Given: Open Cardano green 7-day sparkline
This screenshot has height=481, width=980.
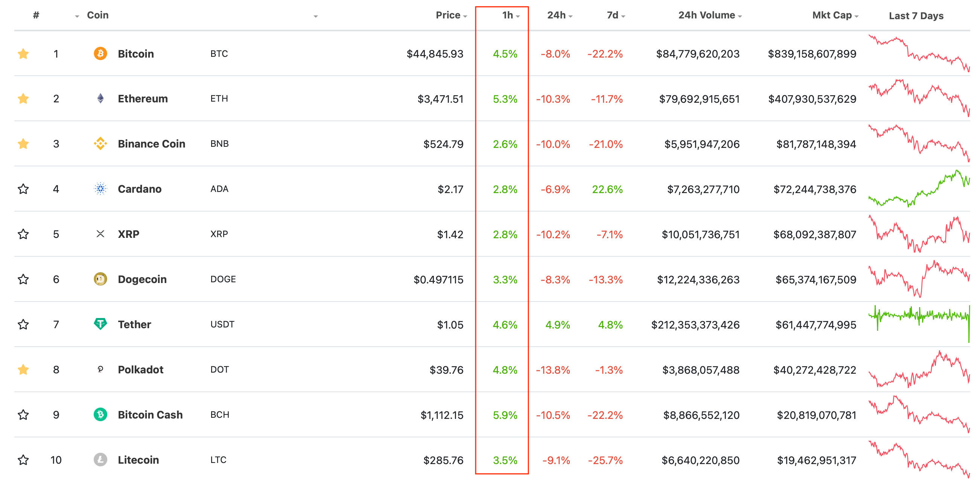Looking at the screenshot, I should pyautogui.click(x=919, y=189).
